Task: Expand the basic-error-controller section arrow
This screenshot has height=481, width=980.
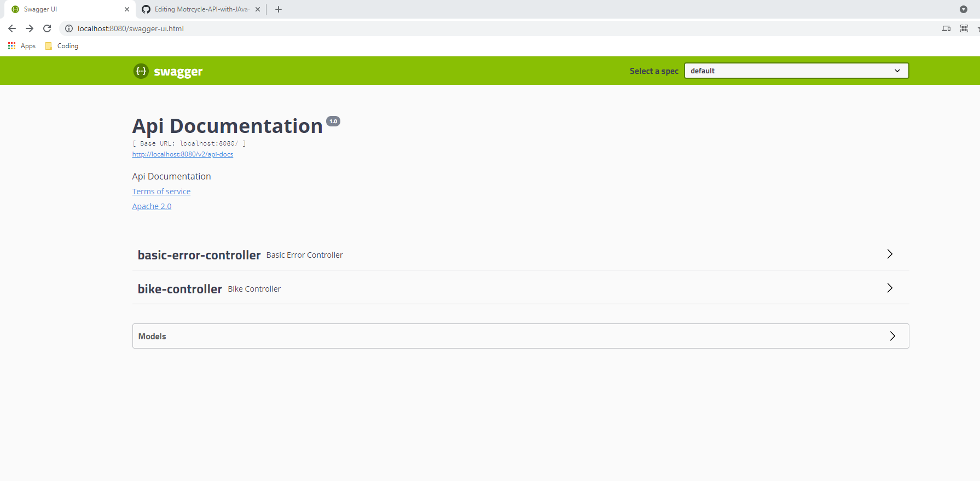Action: (890, 254)
